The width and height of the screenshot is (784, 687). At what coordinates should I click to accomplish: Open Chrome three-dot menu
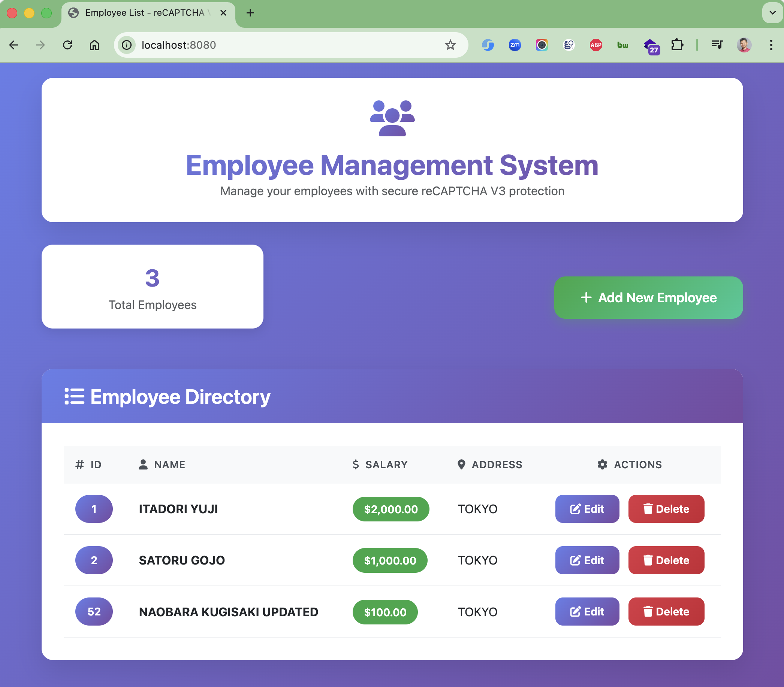point(771,45)
